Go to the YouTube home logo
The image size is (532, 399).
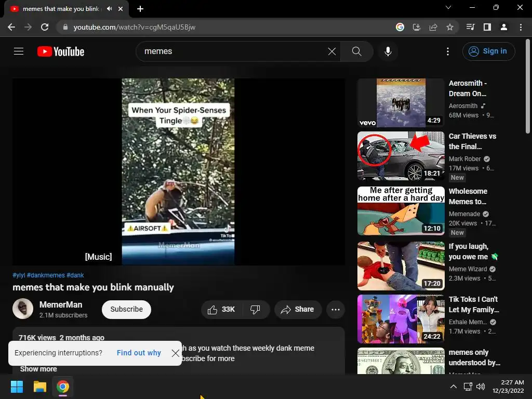(x=61, y=51)
